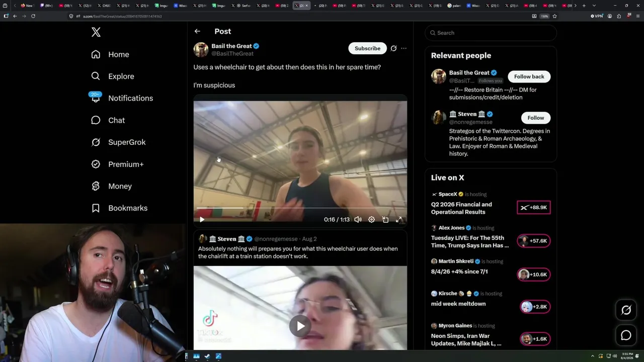Click the Premium+ verified badge icon
Image resolution: width=644 pixels, height=362 pixels.
pyautogui.click(x=96, y=164)
